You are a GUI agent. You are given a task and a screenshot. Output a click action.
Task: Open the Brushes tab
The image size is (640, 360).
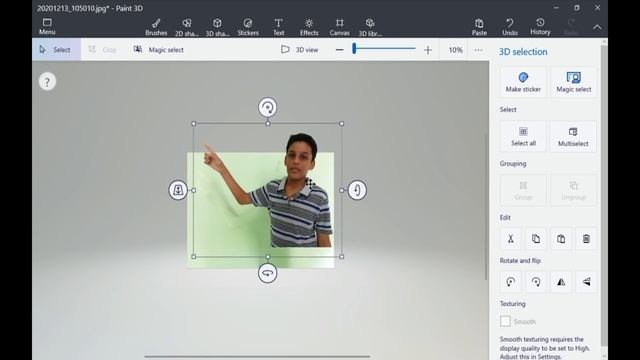[156, 27]
